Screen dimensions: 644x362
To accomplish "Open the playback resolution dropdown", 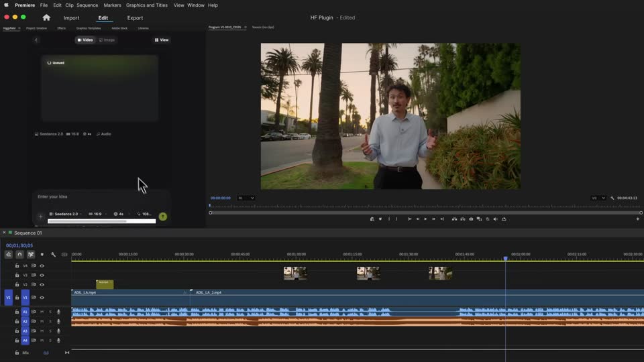I will point(598,198).
